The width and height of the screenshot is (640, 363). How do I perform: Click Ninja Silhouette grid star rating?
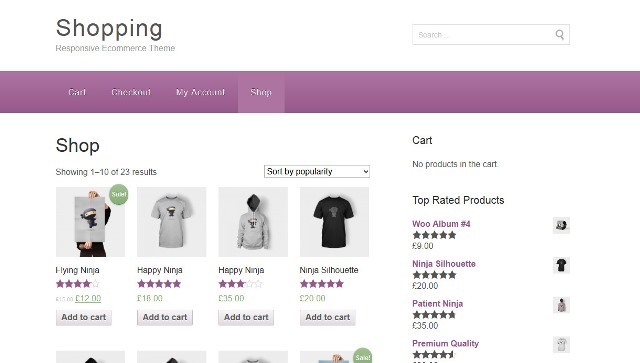point(322,283)
